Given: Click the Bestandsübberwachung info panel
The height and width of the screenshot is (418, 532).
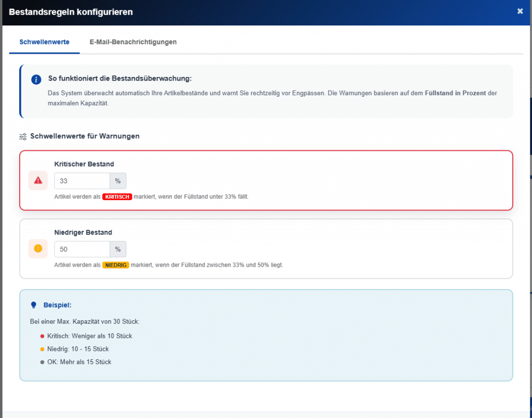Looking at the screenshot, I should 266,92.
